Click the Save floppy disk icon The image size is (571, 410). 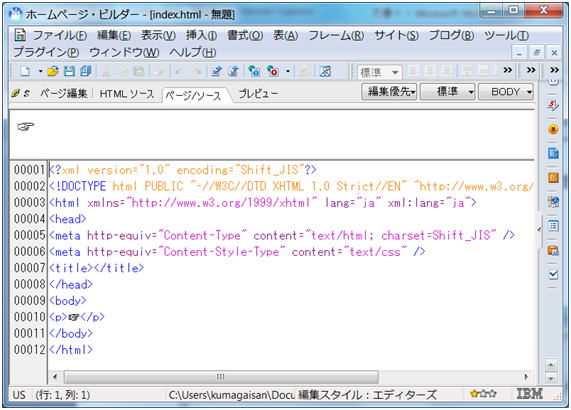[69, 71]
